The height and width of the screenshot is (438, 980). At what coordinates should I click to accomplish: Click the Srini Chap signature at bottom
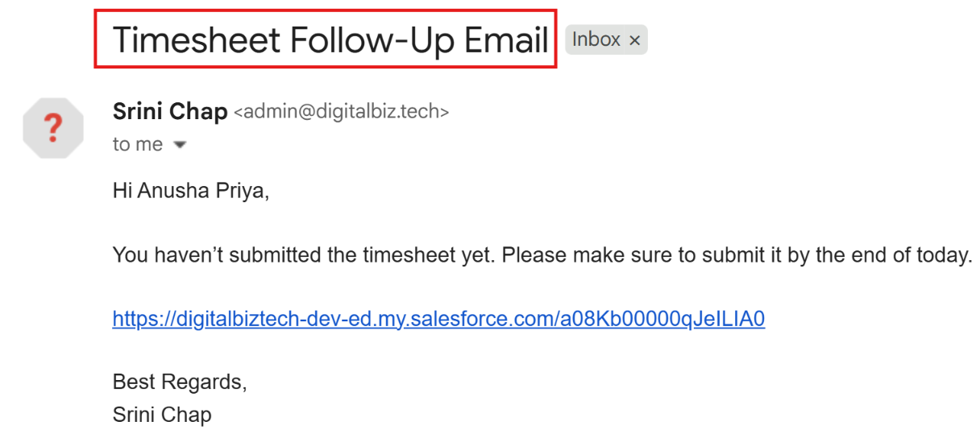click(x=162, y=415)
